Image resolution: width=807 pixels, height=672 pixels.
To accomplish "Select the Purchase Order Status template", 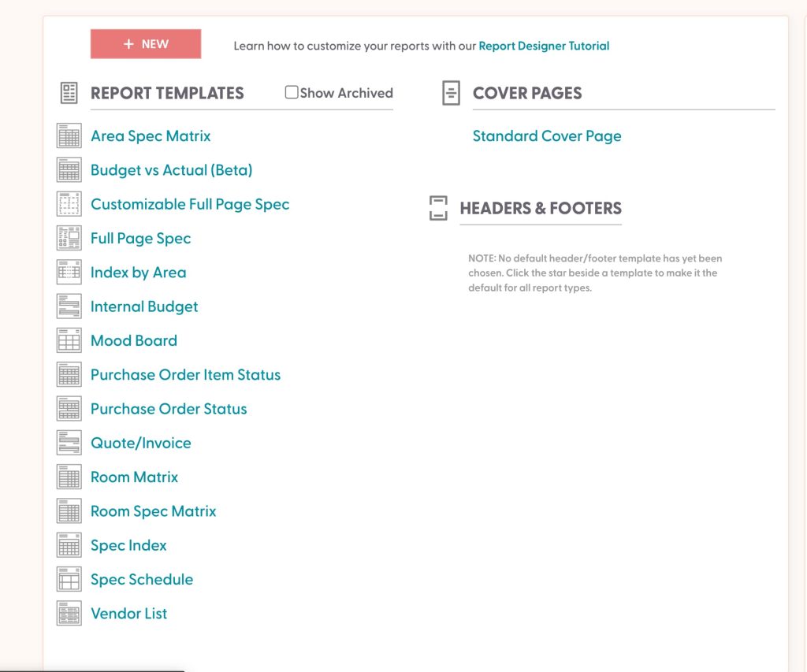I will click(x=169, y=409).
